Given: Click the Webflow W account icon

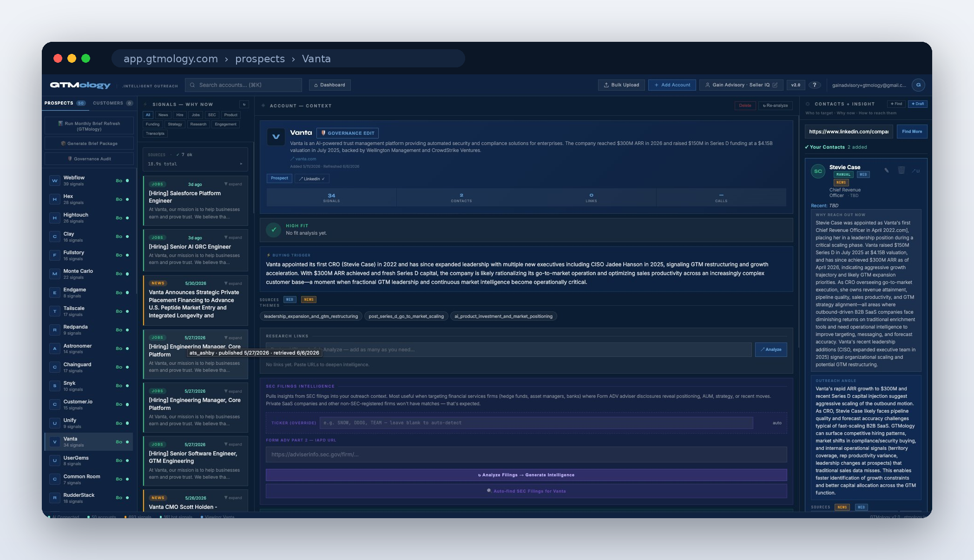Looking at the screenshot, I should tap(55, 180).
